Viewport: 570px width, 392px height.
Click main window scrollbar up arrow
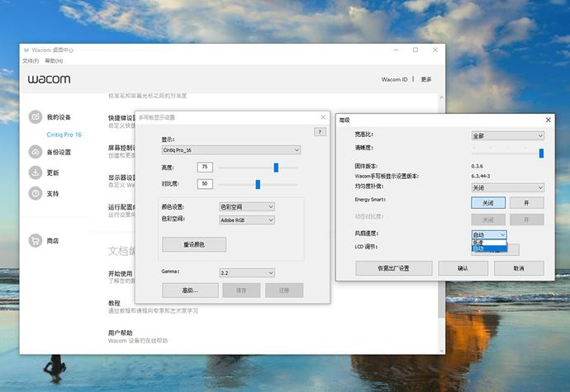click(441, 97)
